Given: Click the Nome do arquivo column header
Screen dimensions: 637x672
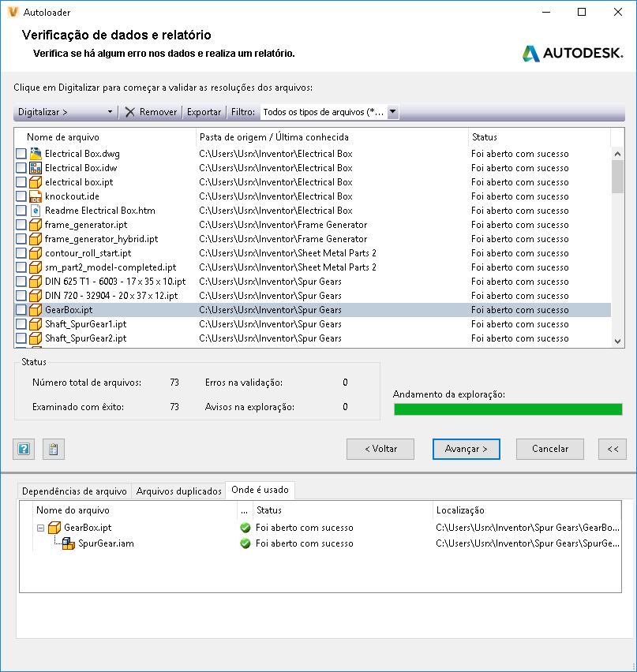Looking at the screenshot, I should (135, 510).
